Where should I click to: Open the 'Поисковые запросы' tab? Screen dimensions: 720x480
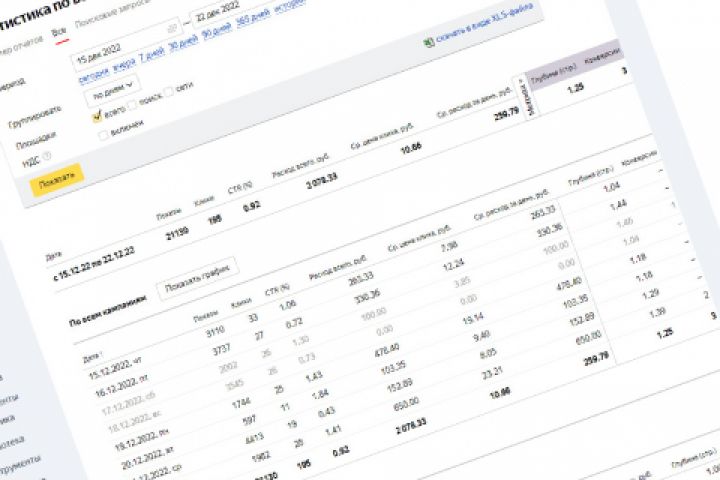pyautogui.click(x=112, y=13)
